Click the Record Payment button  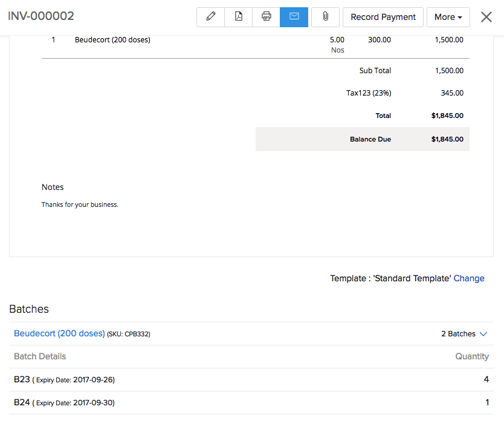[x=383, y=17]
